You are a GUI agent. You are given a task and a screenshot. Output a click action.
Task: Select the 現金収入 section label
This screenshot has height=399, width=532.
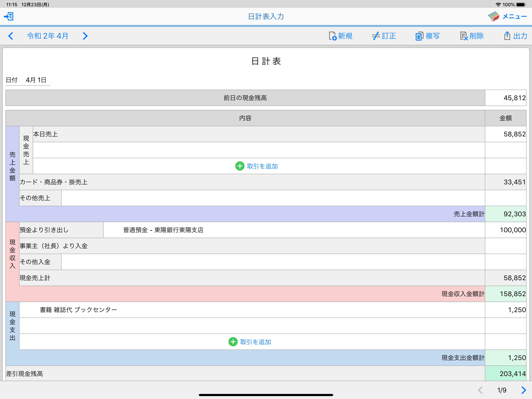tap(12, 254)
